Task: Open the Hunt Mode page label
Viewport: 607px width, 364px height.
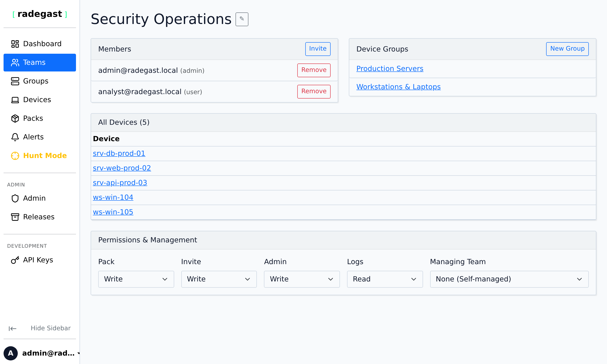Action: (x=45, y=156)
